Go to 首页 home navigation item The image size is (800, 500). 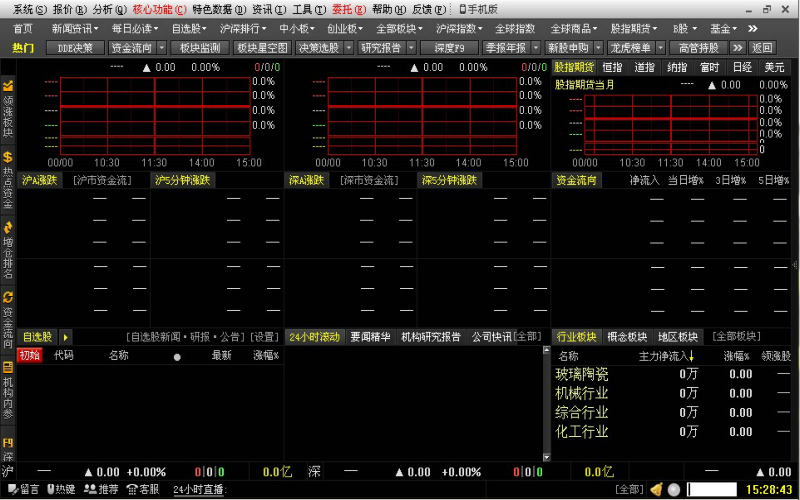coord(23,29)
